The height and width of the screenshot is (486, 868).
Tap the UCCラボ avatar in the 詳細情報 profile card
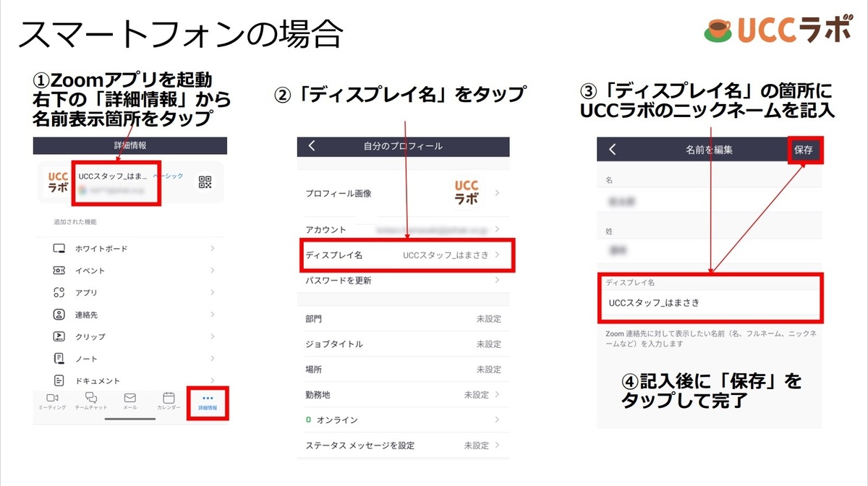click(x=58, y=182)
